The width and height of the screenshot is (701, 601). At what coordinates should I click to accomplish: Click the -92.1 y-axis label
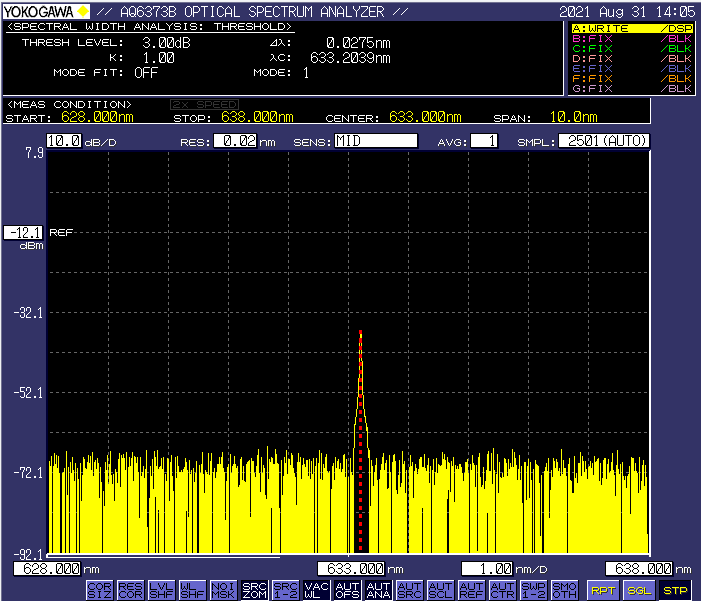coord(28,555)
